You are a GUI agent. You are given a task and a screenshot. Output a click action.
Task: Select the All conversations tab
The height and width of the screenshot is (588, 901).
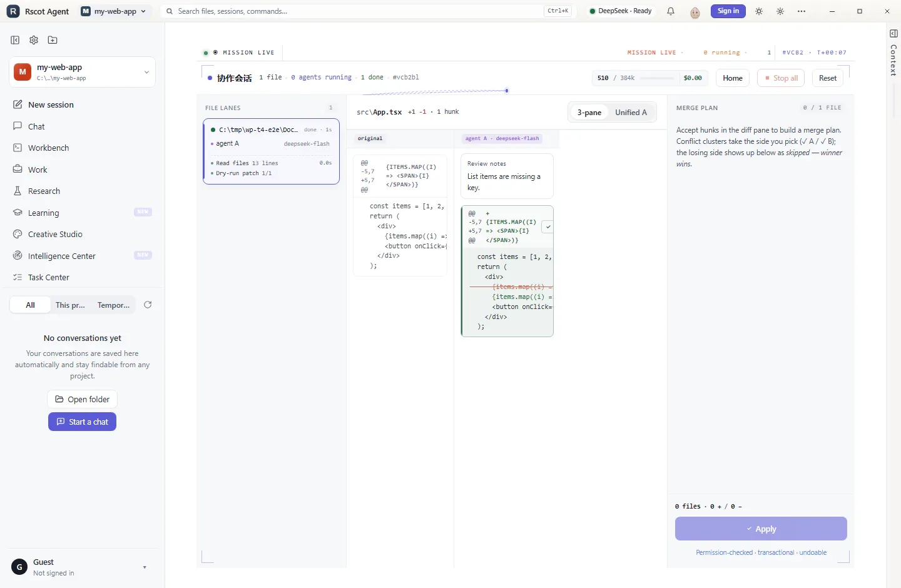click(x=30, y=305)
